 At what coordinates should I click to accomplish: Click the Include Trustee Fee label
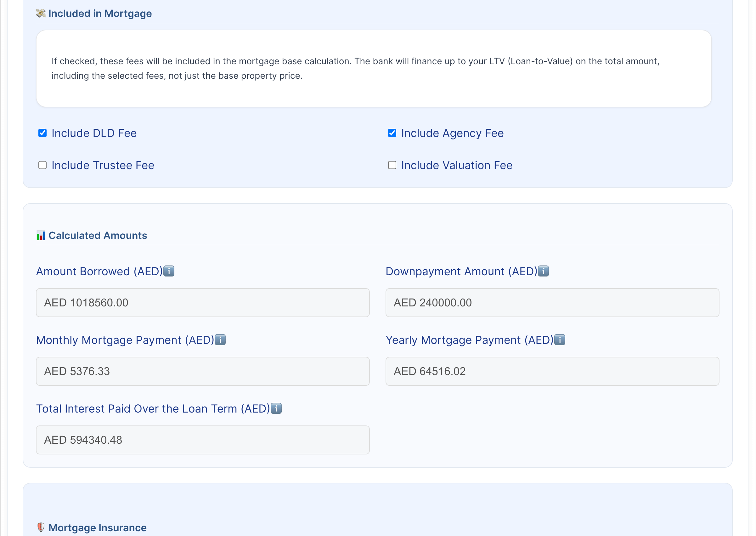(103, 165)
